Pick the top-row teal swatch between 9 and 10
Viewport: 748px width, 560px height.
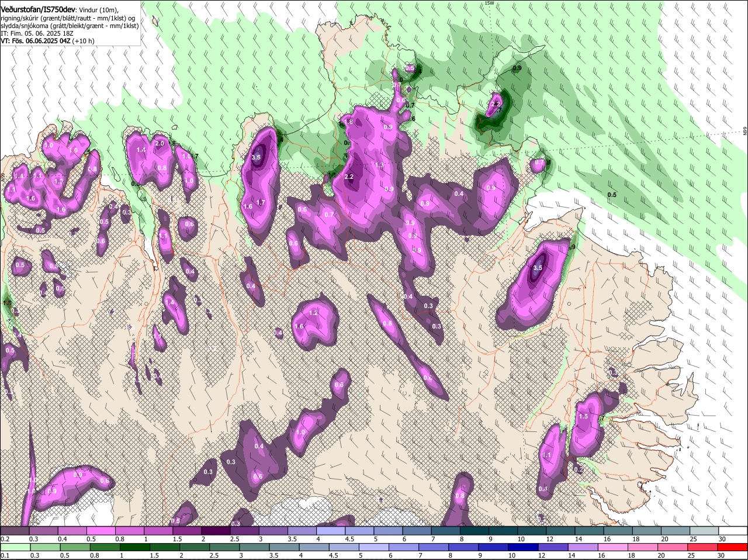tap(503, 531)
